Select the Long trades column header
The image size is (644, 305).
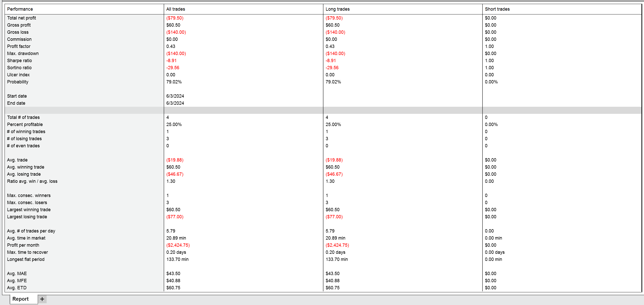point(337,9)
